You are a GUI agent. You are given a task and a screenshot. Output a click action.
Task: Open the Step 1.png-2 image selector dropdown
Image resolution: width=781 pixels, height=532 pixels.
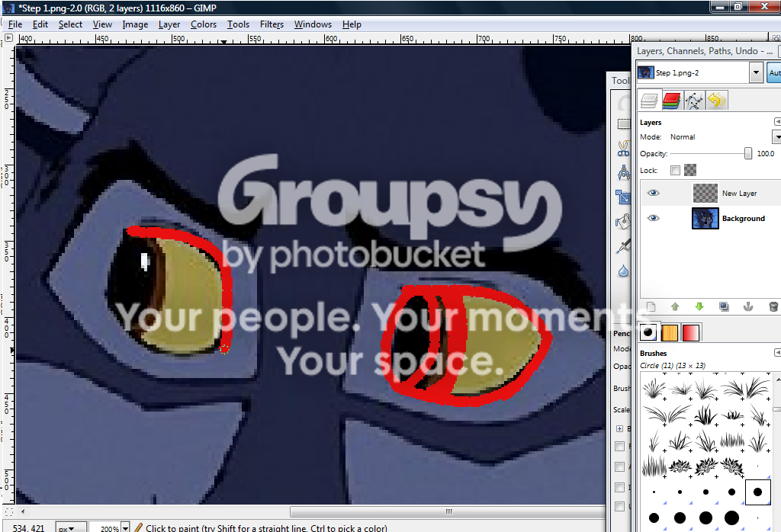756,72
